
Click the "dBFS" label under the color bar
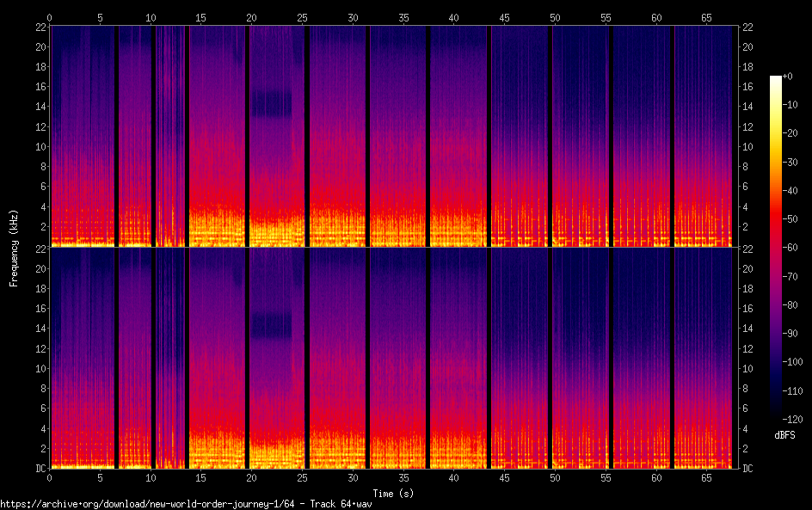tap(784, 436)
